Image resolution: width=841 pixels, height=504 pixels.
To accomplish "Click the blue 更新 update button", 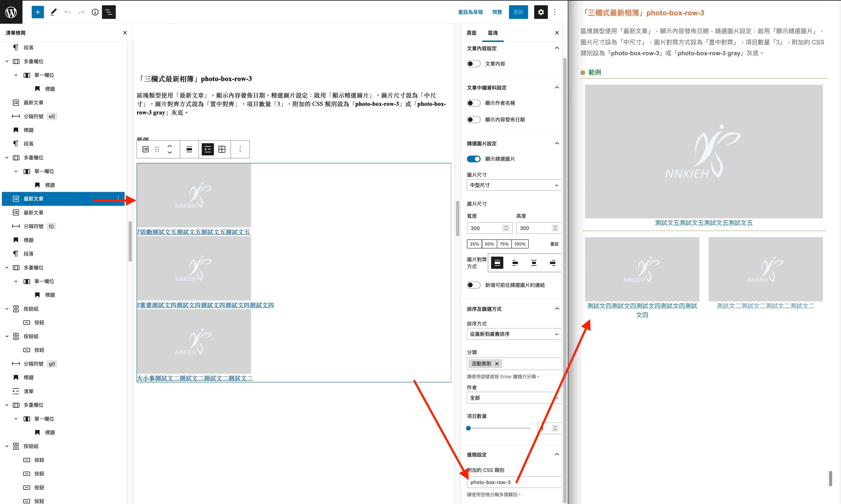I will 518,12.
